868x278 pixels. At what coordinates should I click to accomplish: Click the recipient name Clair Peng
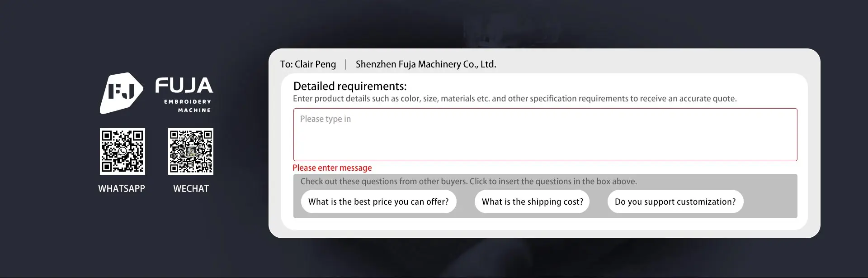click(x=315, y=64)
